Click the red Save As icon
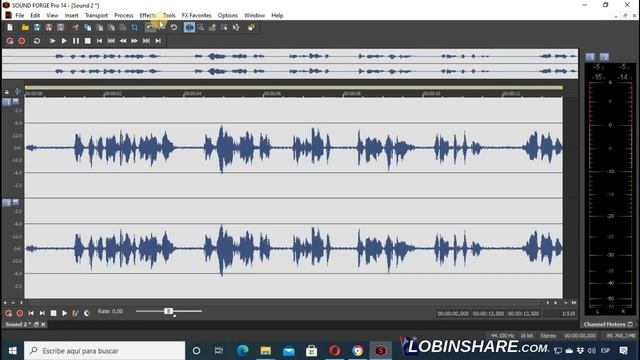This screenshot has width=640, height=360. point(49,27)
